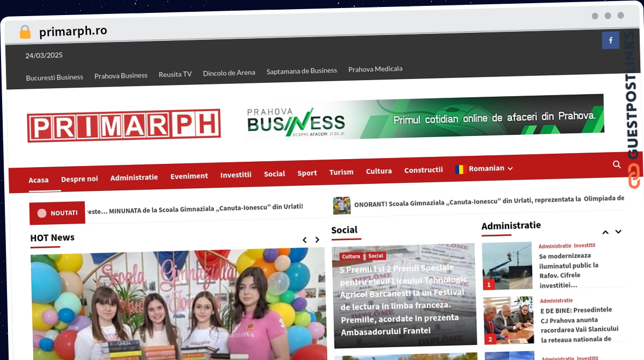644x360 pixels.
Task: Click the HOT News section heading
Action: click(x=52, y=237)
